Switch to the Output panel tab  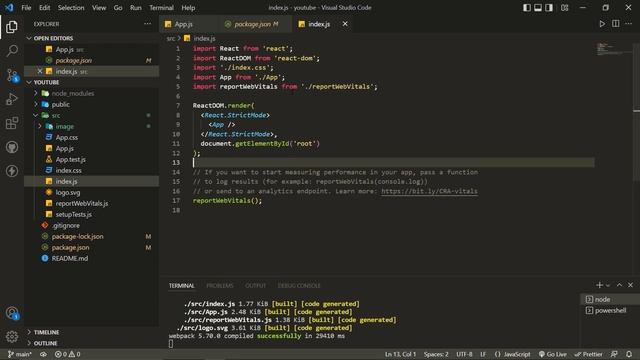click(256, 285)
